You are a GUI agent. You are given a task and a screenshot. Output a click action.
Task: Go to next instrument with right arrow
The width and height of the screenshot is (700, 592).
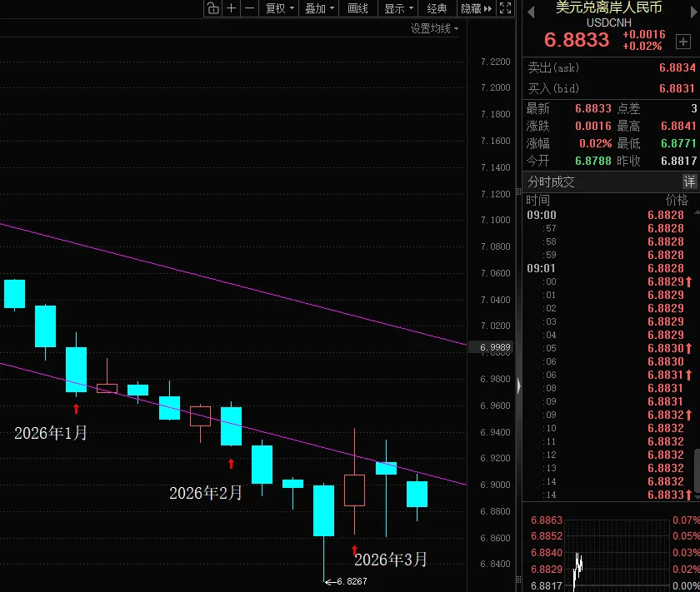click(694, 12)
